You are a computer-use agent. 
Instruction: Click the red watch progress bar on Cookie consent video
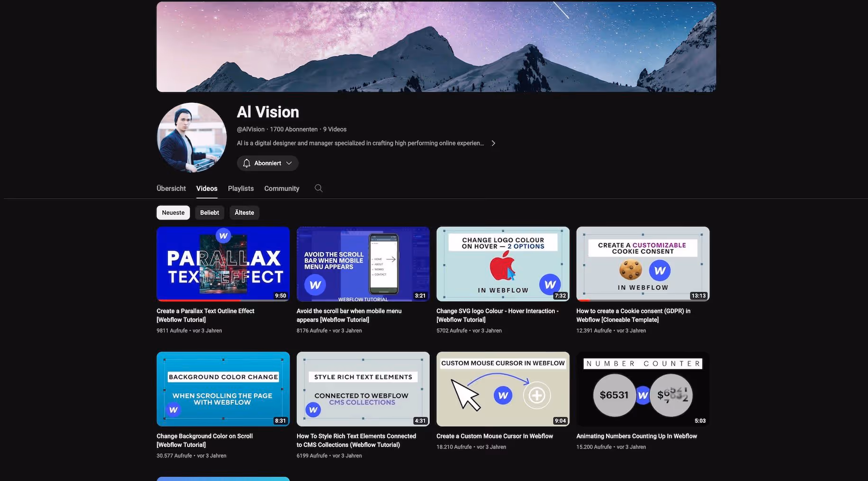tap(584, 300)
